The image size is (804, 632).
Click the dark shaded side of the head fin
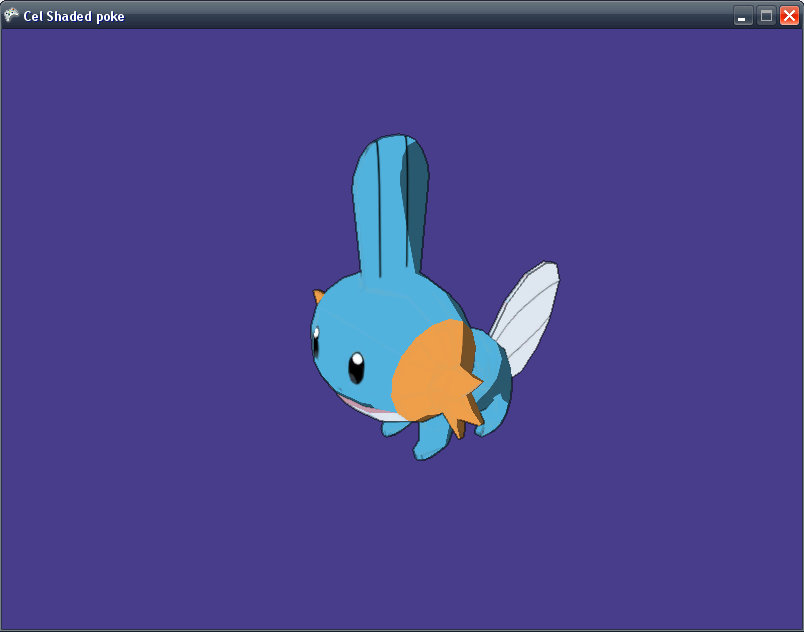click(415, 200)
